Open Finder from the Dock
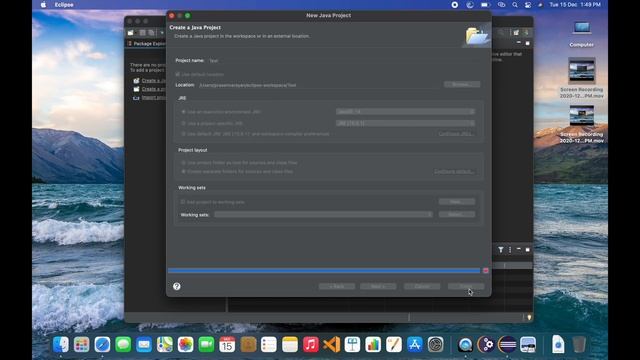The width and height of the screenshot is (640, 360). coord(61,344)
